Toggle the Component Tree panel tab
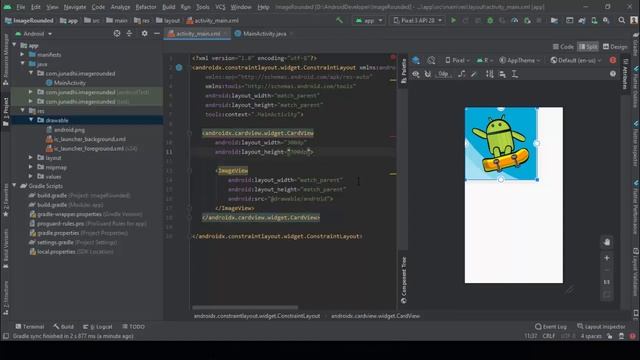The height and width of the screenshot is (360, 640). [x=403, y=280]
